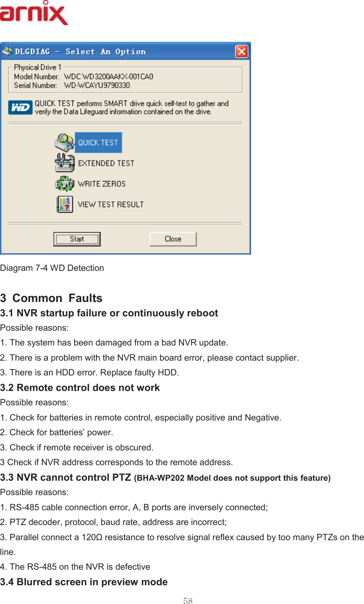Click the VIEW TEST RESULT notebook icon

point(65,204)
